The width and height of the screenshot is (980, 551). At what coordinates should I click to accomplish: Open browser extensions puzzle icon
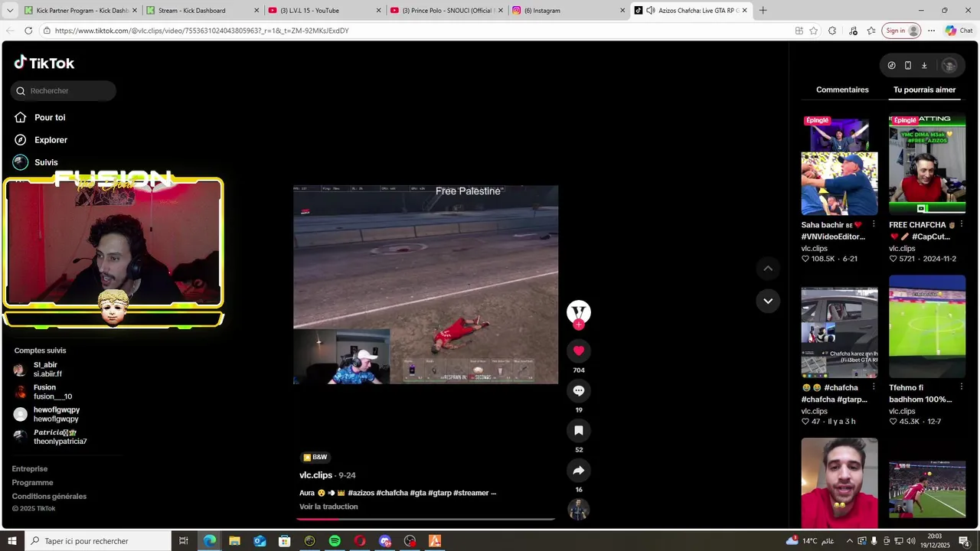coord(832,31)
